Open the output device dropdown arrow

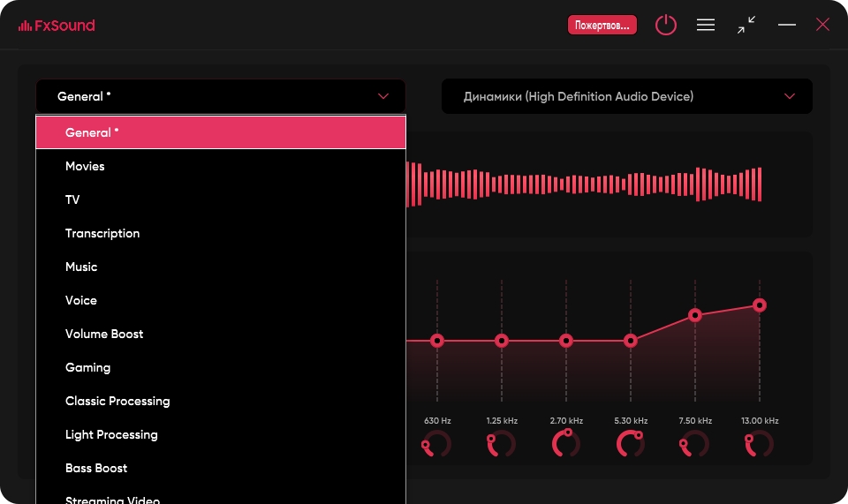coord(789,96)
